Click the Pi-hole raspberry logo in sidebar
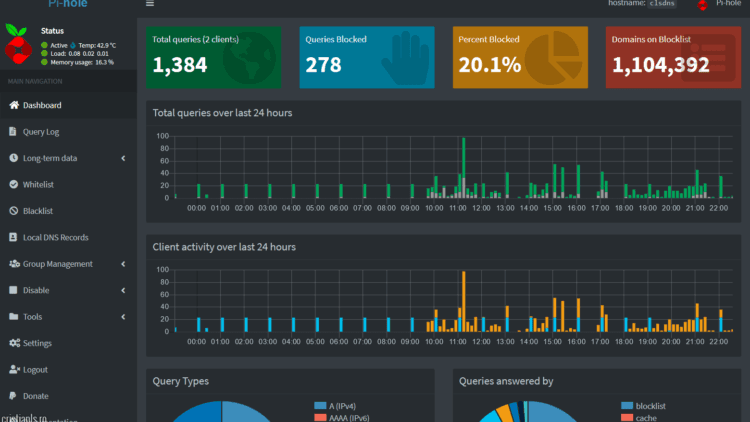 click(18, 47)
